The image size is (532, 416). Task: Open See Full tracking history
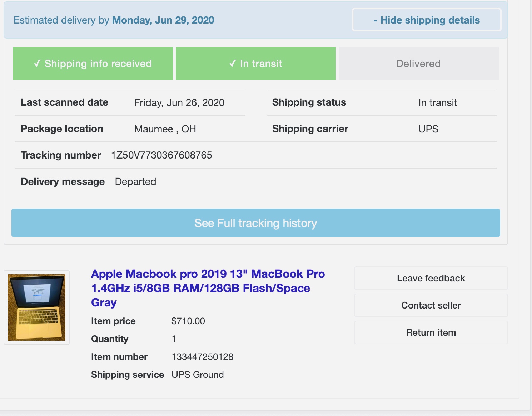point(255,223)
